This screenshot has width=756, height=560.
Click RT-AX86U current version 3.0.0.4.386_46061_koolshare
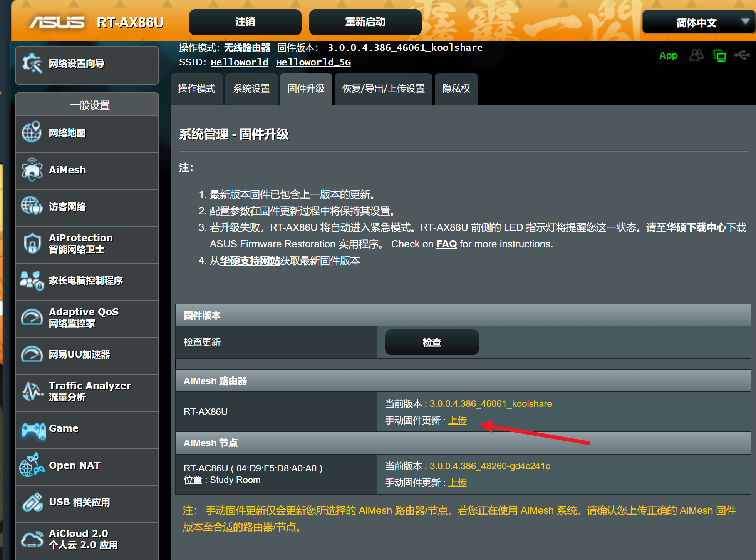pyautogui.click(x=491, y=404)
